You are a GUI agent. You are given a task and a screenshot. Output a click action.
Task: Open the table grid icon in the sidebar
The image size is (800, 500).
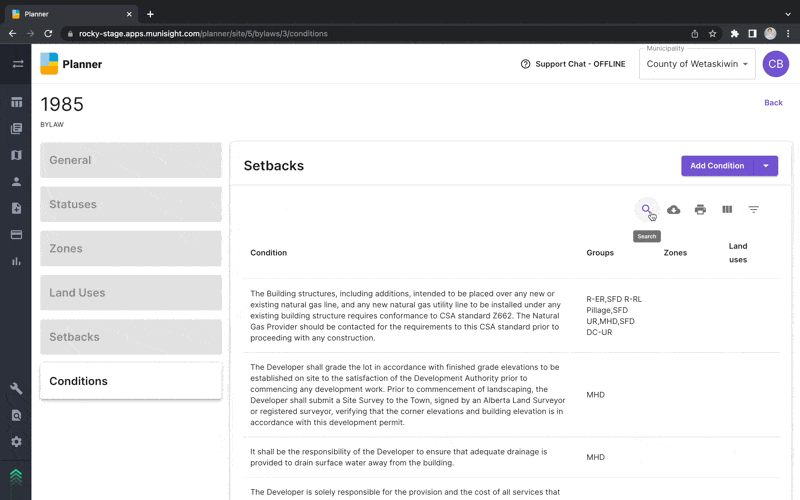pos(16,102)
